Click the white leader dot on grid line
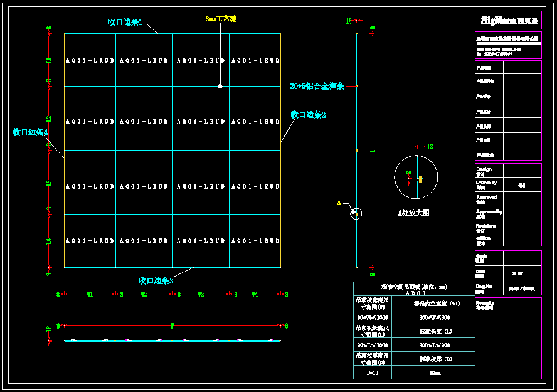 pyautogui.click(x=220, y=86)
